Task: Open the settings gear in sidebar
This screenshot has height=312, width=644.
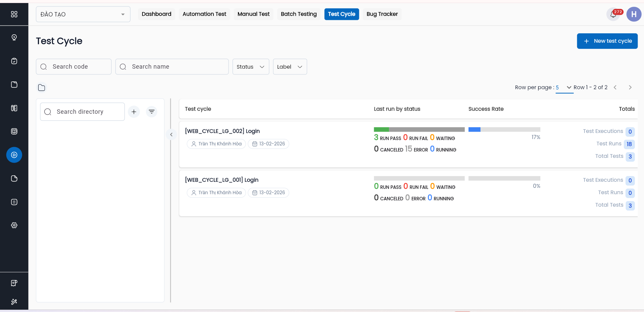Action: click(14, 225)
